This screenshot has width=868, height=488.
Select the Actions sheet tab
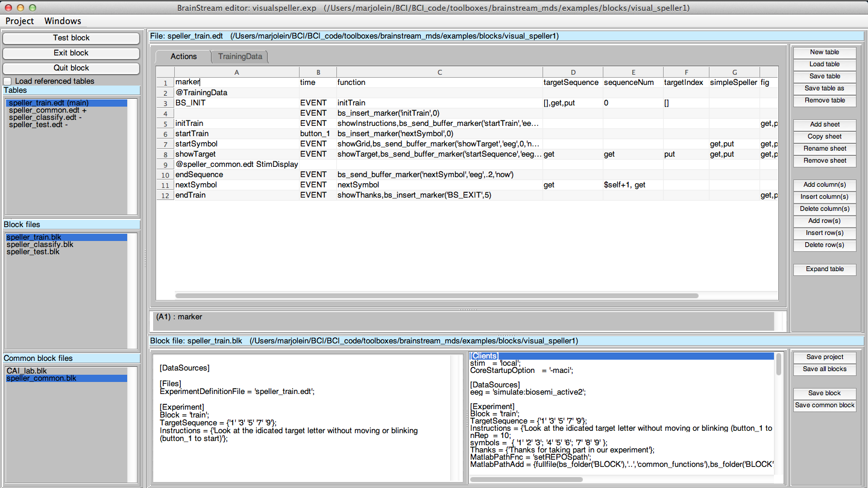point(183,57)
